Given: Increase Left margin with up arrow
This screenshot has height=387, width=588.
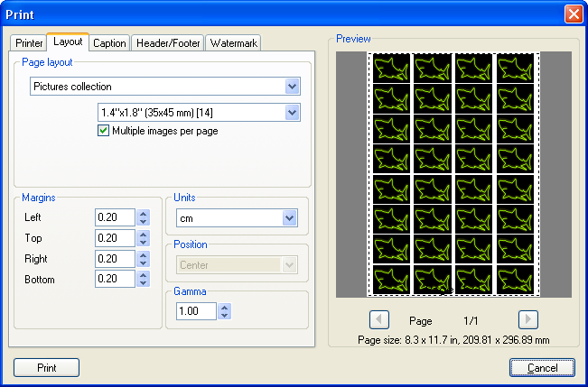Looking at the screenshot, I should (143, 213).
